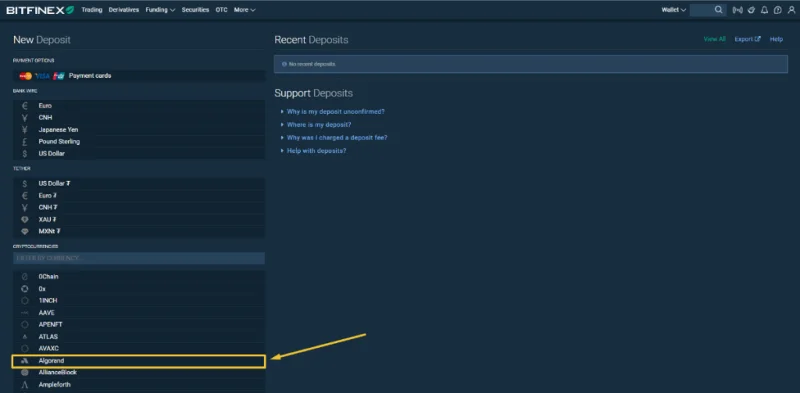Click the magnifier search icon

pyautogui.click(x=719, y=10)
